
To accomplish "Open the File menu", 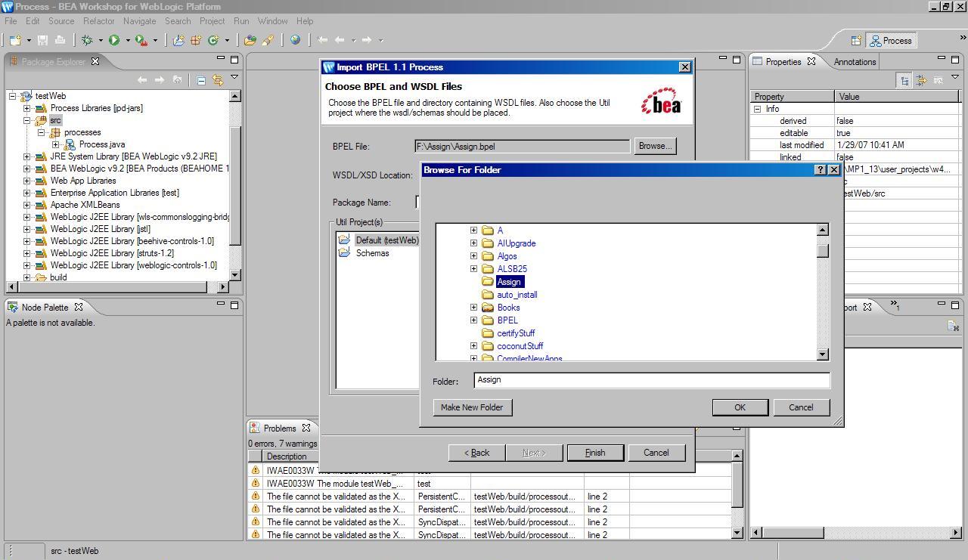I will coord(11,21).
